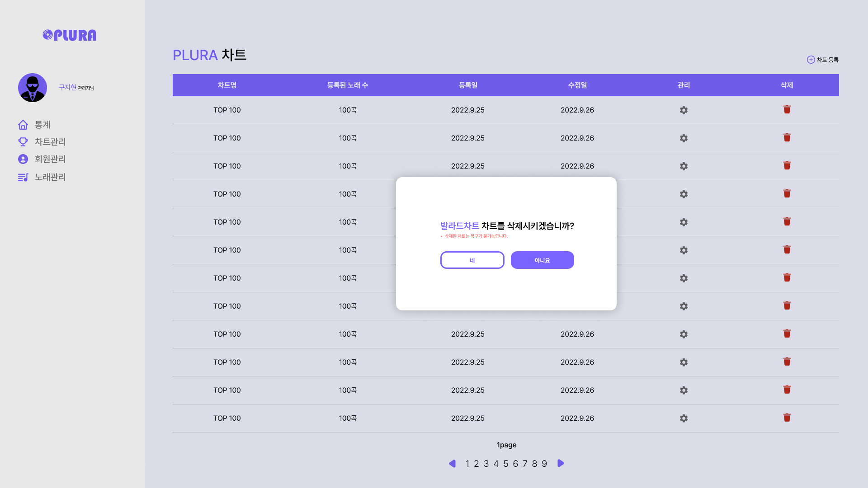Click the 차트 등록 plus icon
This screenshot has width=868, height=488.
coord(811,60)
